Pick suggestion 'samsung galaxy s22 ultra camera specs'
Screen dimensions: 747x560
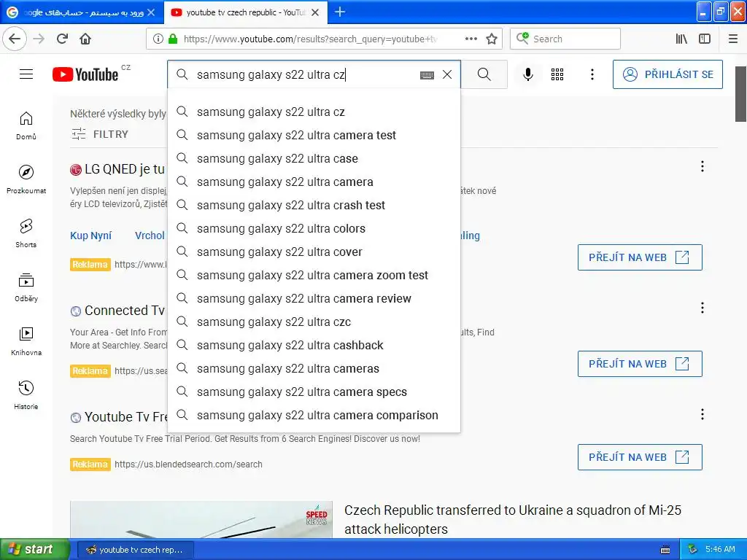pos(314,392)
